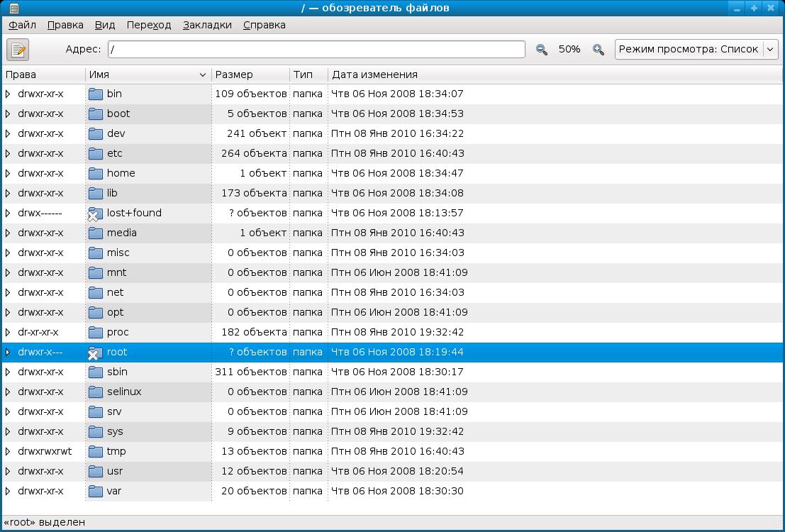Click the 109 объектов size cell
The image size is (785, 532).
(251, 94)
